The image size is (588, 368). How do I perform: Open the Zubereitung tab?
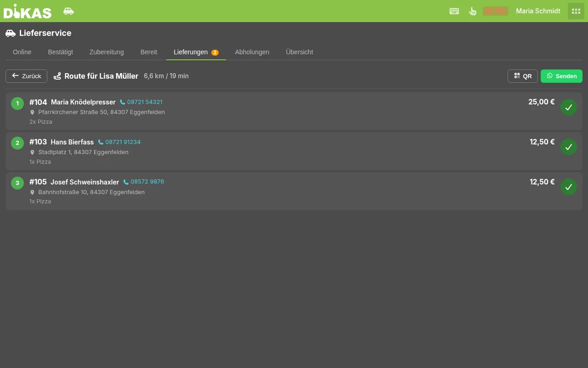coord(107,52)
